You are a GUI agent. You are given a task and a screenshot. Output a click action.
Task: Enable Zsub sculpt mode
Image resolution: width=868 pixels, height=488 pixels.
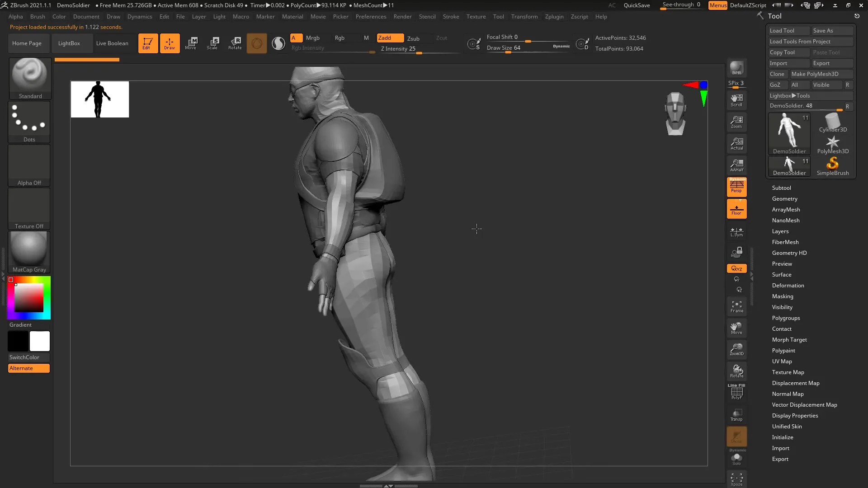click(413, 38)
